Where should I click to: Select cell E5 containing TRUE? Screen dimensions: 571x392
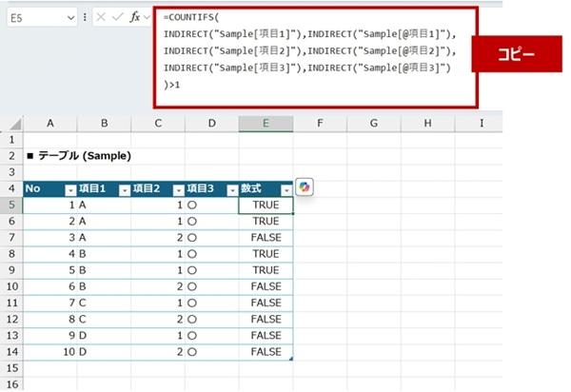coord(266,205)
